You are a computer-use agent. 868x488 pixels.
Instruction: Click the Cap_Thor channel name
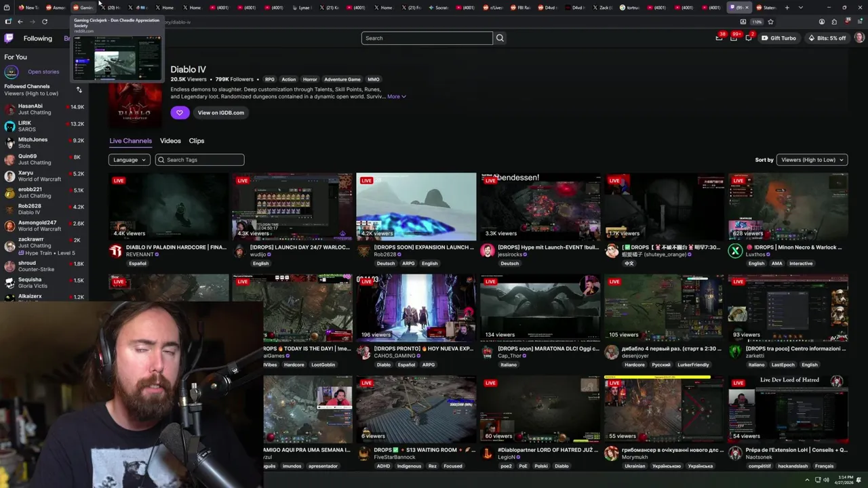coord(509,356)
